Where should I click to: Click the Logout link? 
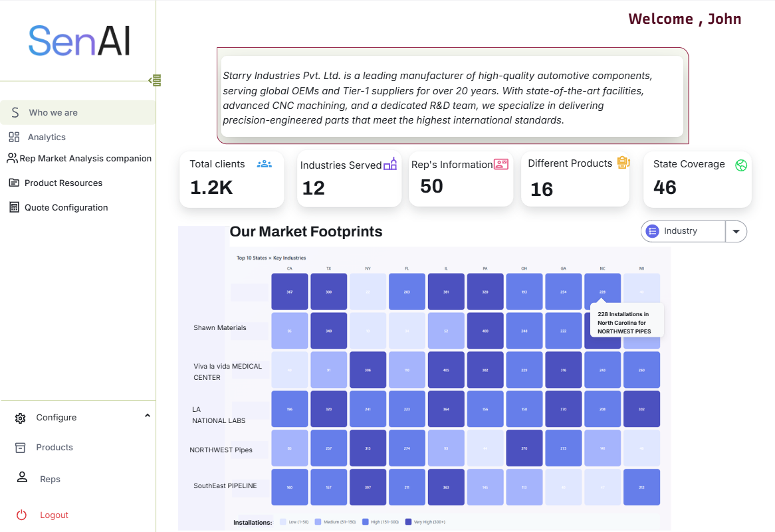coord(54,515)
